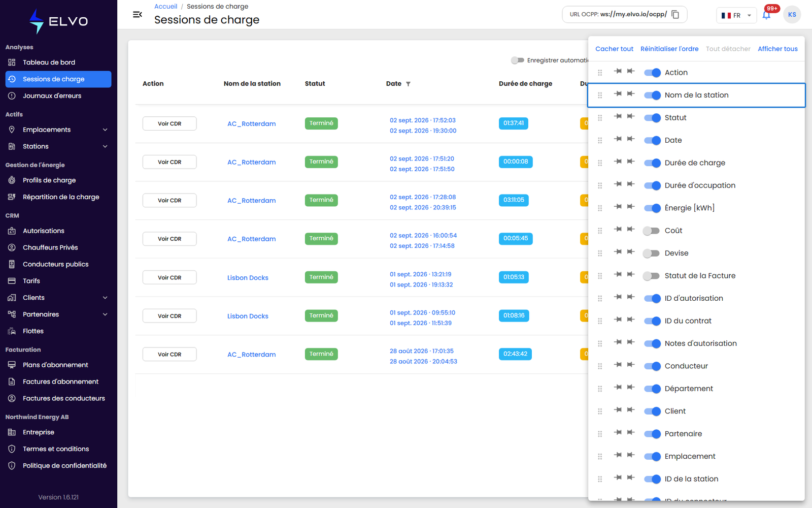Open Lisbon Docks link in the 13:21:19 session row
This screenshot has height=508, width=812.
(x=248, y=278)
